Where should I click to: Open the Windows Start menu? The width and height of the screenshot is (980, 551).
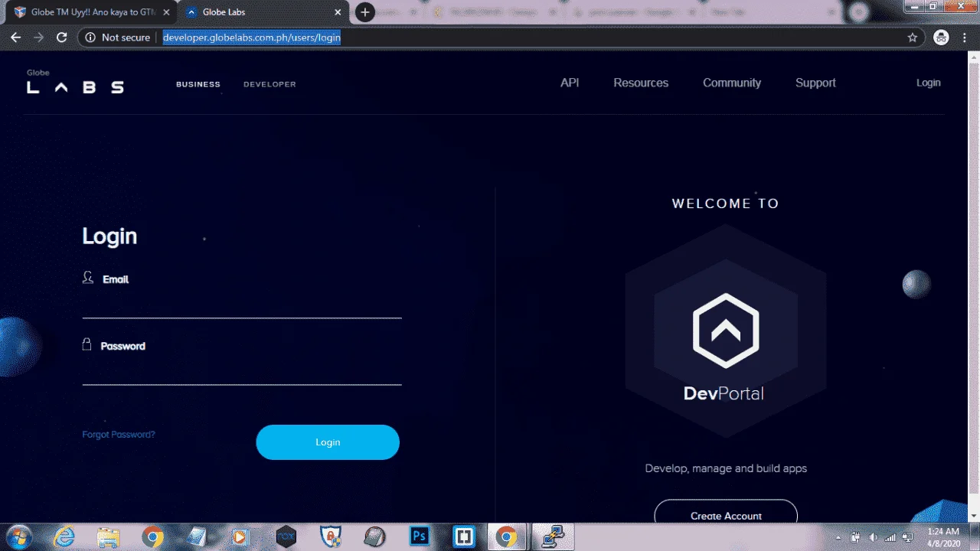pyautogui.click(x=19, y=537)
